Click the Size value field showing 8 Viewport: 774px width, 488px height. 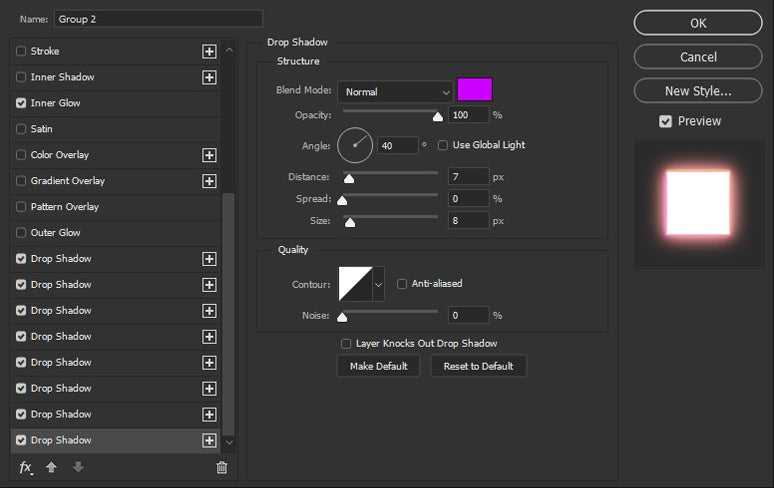coord(468,221)
